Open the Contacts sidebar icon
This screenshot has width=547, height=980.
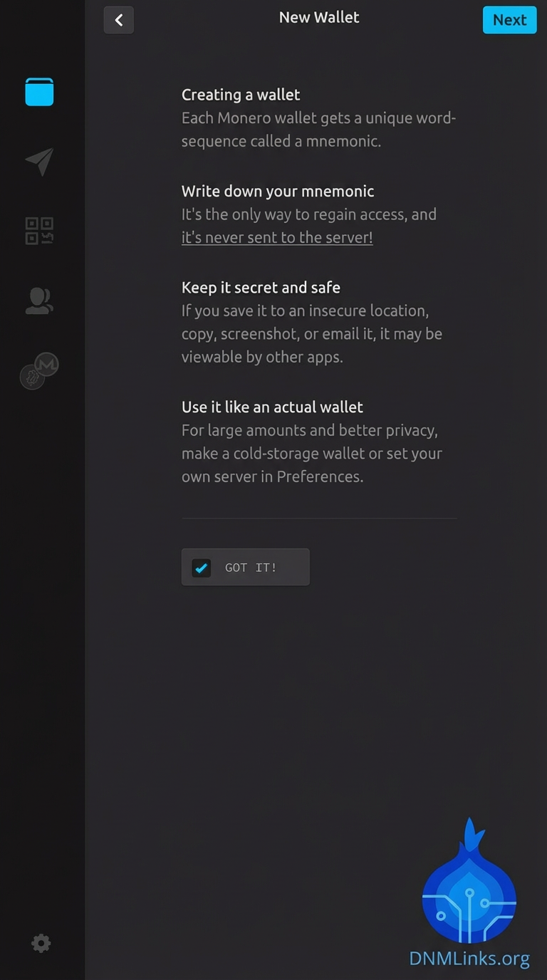click(39, 301)
